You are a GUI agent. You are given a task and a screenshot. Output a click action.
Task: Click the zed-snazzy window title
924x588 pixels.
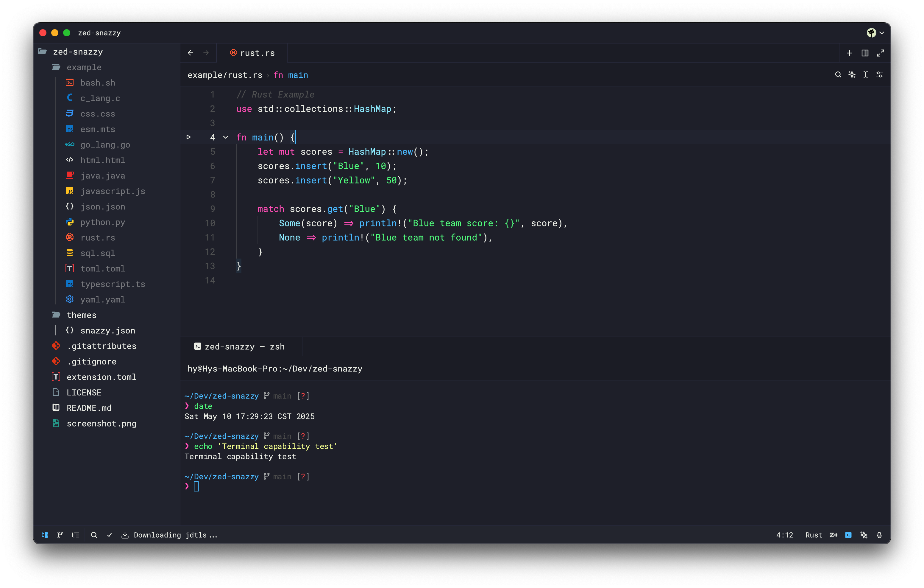pyautogui.click(x=99, y=33)
